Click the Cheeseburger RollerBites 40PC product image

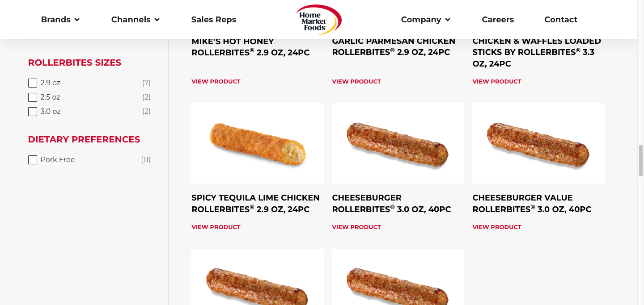tap(398, 143)
